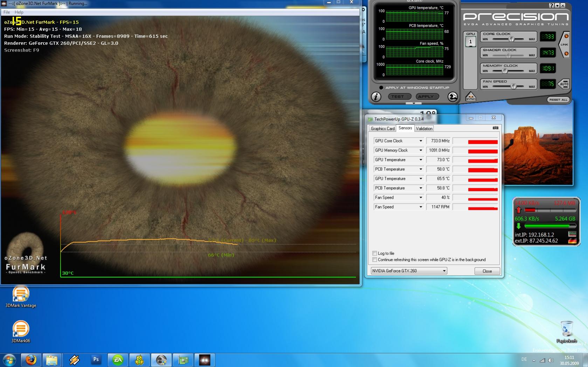The width and height of the screenshot is (588, 367).
Task: Click the Shader Clock slider handle
Action: (x=509, y=55)
